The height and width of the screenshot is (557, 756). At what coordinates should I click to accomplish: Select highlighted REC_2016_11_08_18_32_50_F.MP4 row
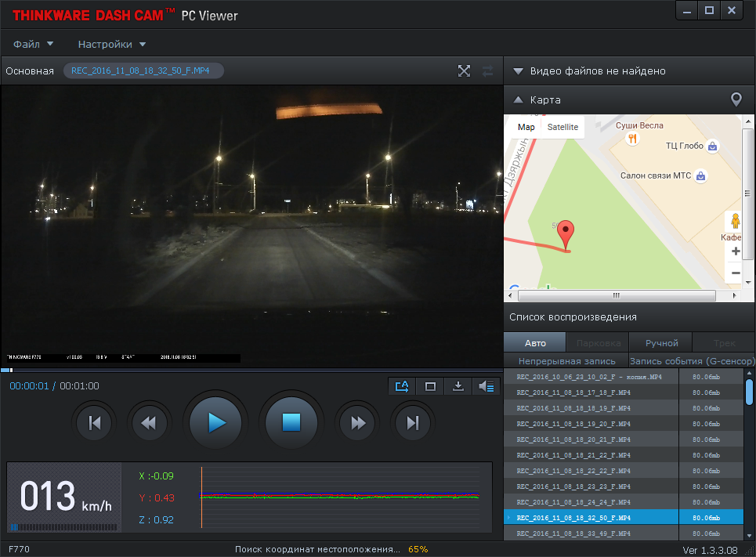pyautogui.click(x=623, y=518)
